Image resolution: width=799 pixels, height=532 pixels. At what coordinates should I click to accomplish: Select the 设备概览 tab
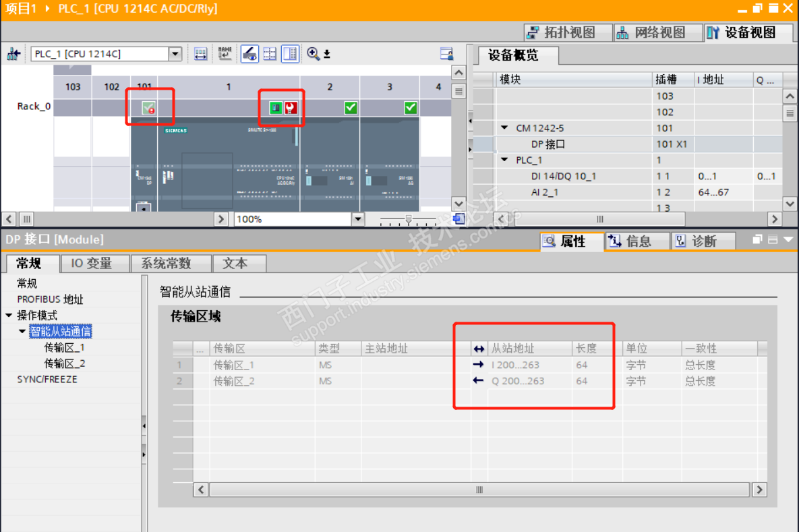coord(519,55)
